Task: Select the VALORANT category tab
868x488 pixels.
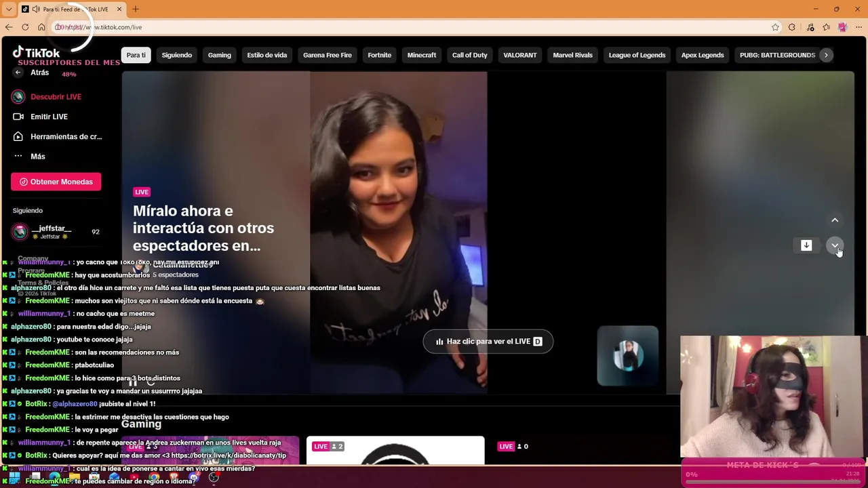Action: [x=520, y=55]
